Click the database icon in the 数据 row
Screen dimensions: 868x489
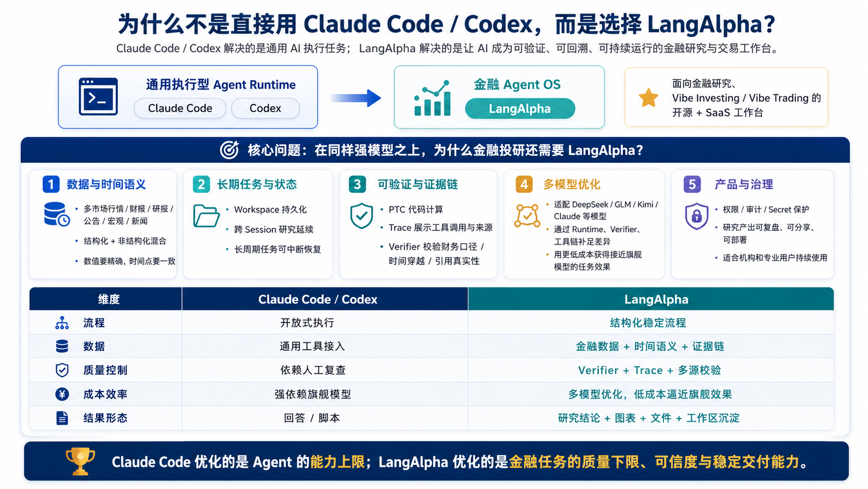click(x=62, y=347)
